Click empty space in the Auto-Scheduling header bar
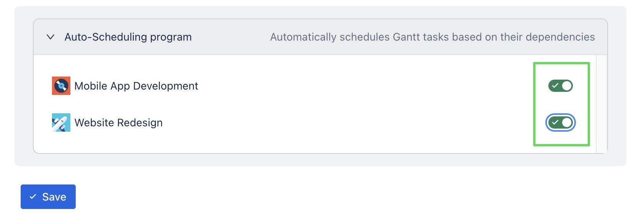This screenshot has height=222, width=644. (x=229, y=37)
